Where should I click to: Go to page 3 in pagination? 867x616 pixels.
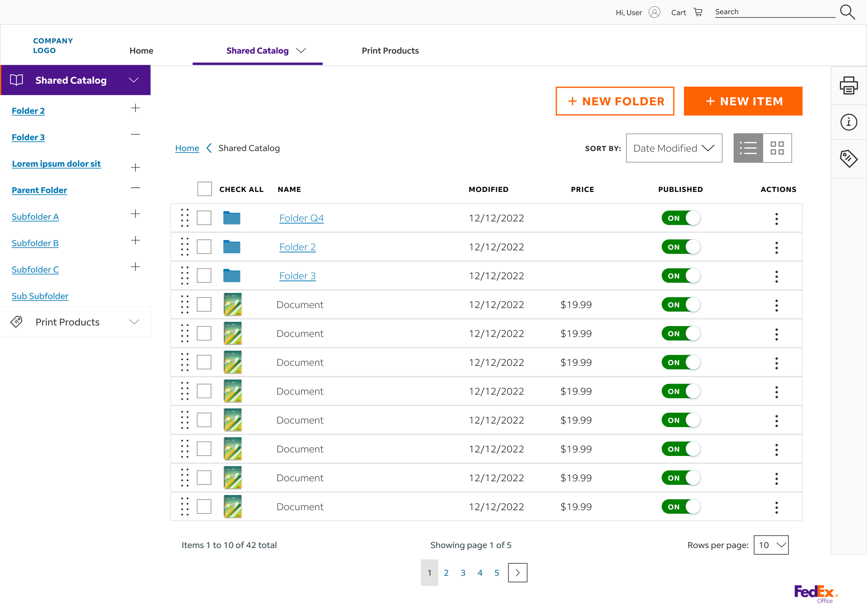coord(463,573)
